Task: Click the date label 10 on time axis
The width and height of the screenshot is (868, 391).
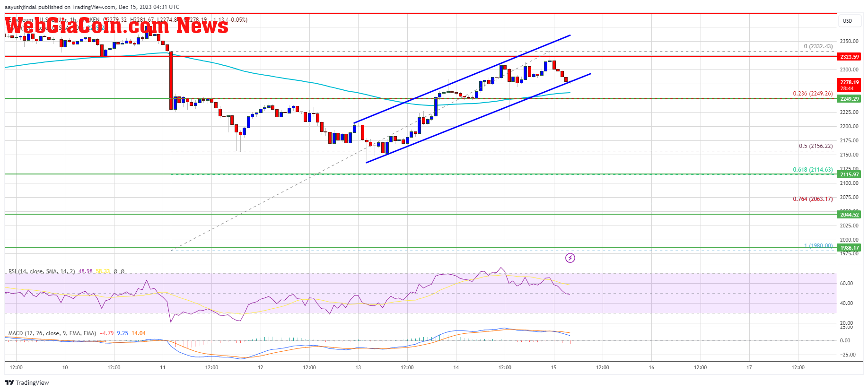Action: click(65, 367)
